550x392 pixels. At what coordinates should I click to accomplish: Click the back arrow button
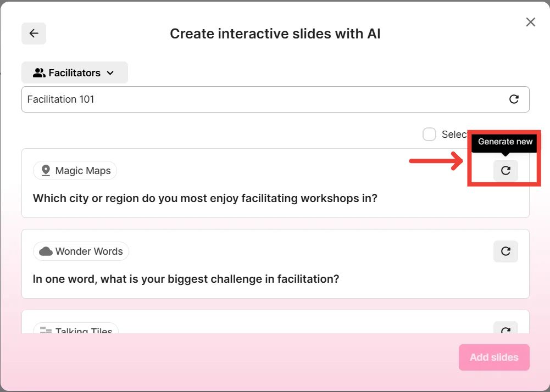click(34, 33)
